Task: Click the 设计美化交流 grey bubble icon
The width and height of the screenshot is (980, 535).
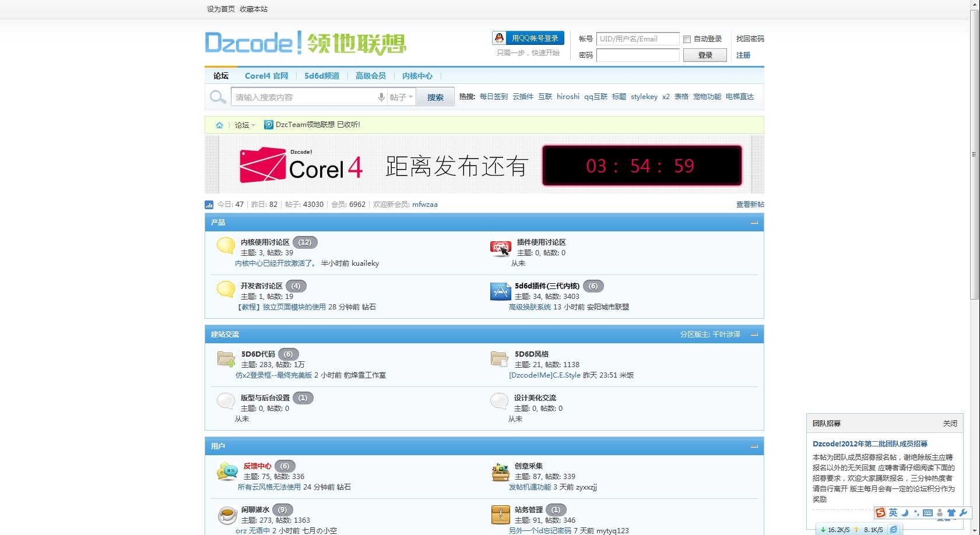Action: 500,402
